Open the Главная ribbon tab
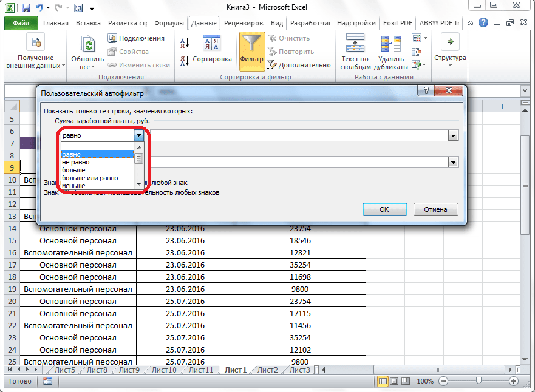Screen dimensions: 535x392 point(56,24)
